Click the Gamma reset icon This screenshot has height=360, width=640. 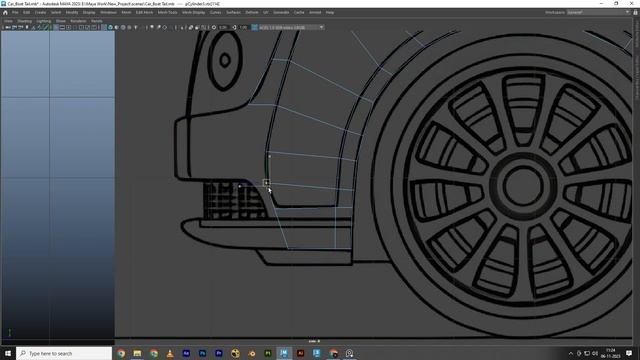pos(234,27)
